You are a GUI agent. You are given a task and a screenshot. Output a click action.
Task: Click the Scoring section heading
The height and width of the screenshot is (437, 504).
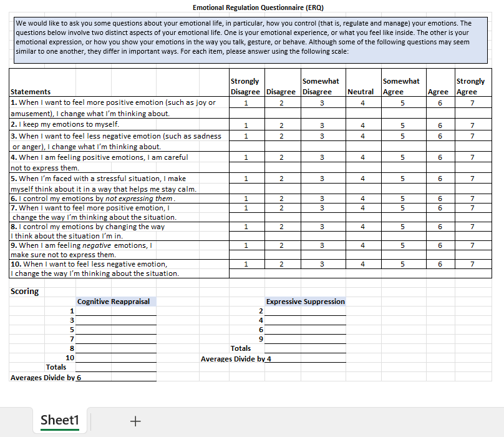coord(25,292)
